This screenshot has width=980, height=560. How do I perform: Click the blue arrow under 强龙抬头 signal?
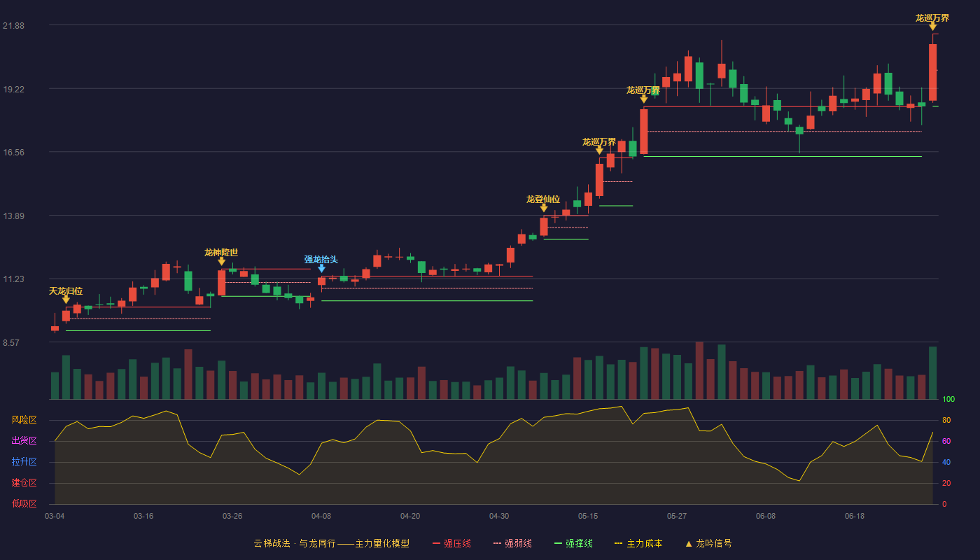point(321,268)
